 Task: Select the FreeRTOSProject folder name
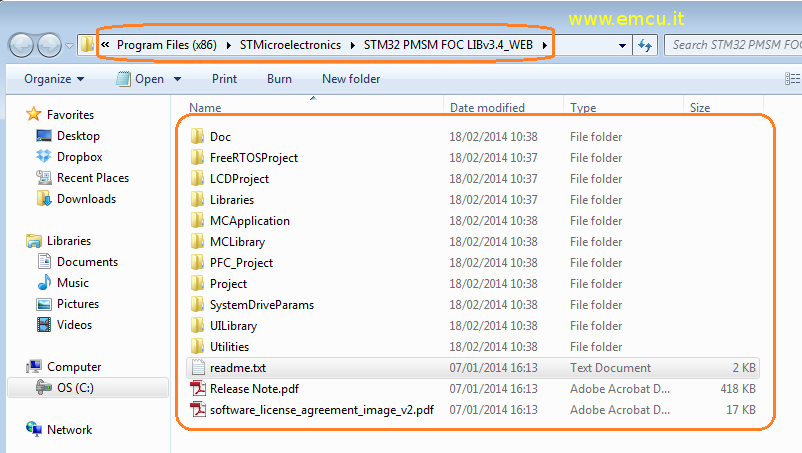click(254, 158)
